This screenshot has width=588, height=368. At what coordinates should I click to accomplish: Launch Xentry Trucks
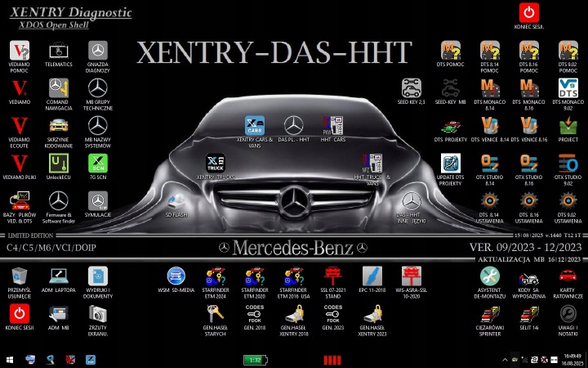click(216, 164)
